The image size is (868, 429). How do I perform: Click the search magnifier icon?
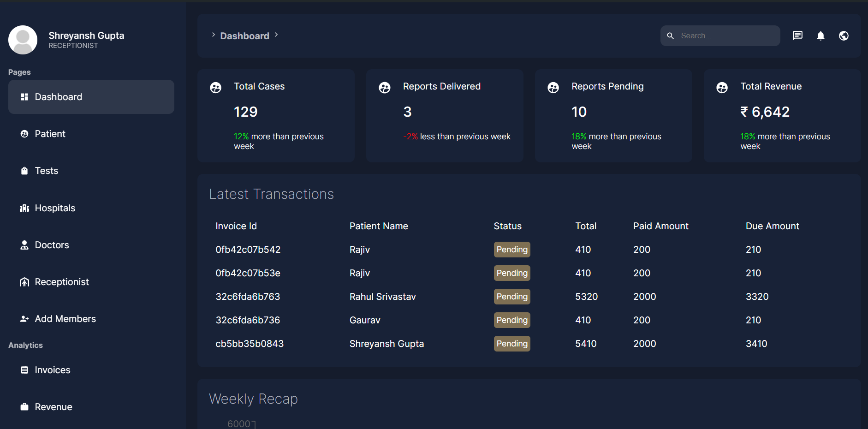(x=671, y=36)
